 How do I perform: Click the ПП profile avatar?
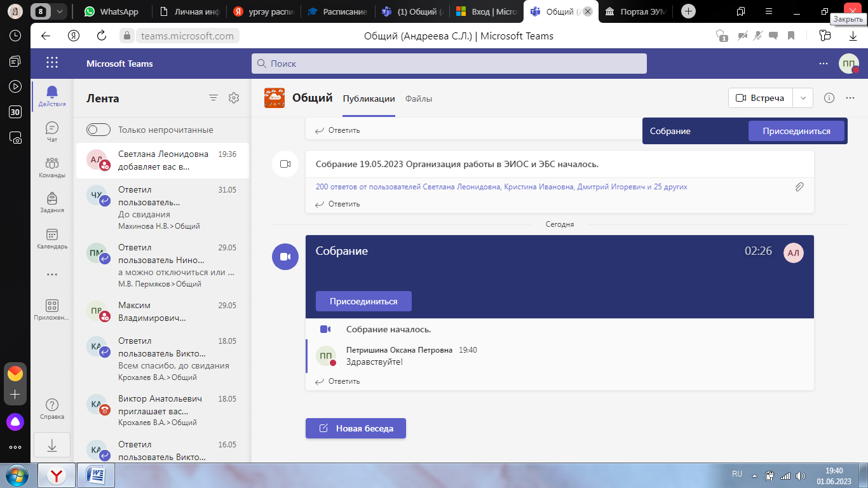click(849, 64)
